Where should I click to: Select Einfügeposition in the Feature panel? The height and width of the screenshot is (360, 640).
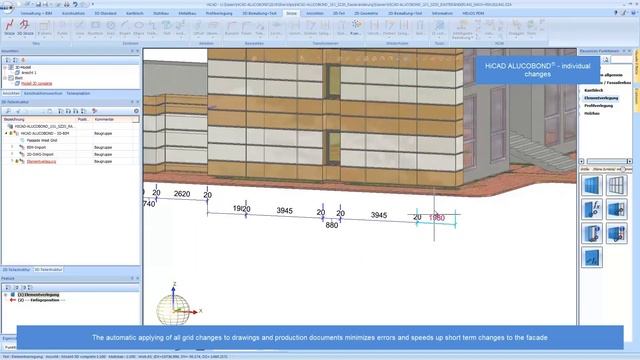pos(44,300)
